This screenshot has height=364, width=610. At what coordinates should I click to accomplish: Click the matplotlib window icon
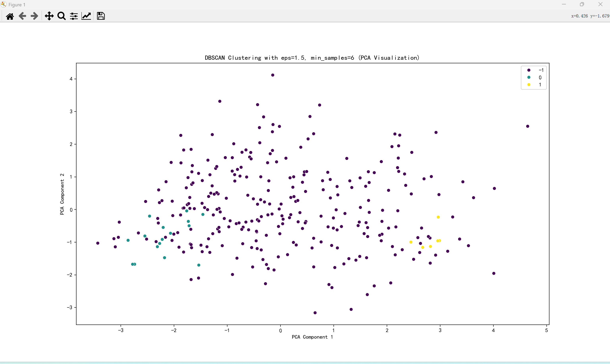click(3, 4)
